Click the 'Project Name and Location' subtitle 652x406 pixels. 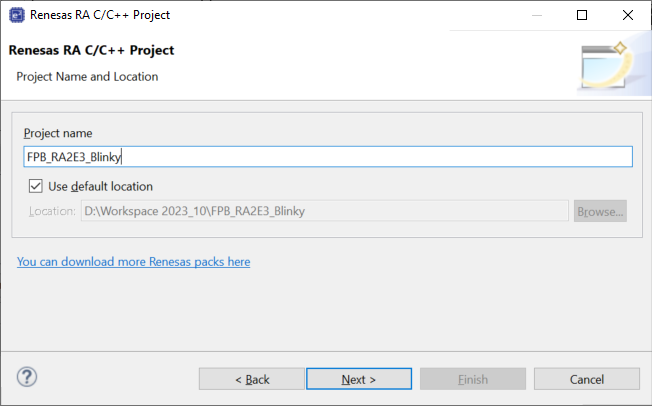point(87,77)
